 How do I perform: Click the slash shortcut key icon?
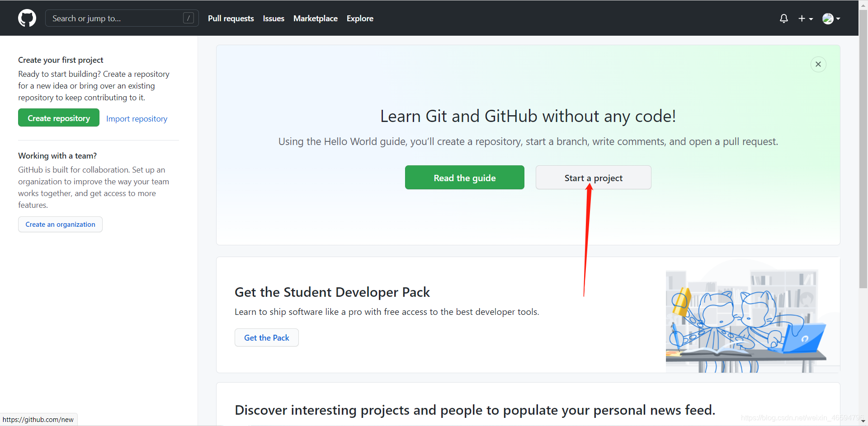point(189,18)
